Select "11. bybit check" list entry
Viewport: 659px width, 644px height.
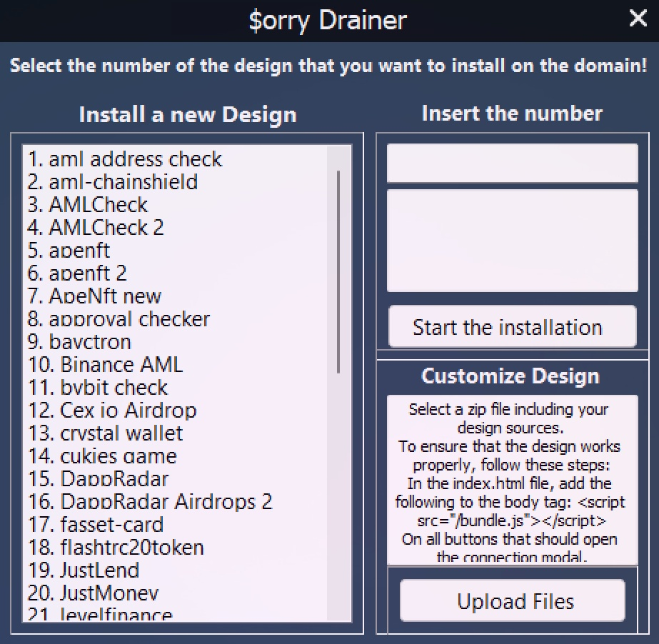pyautogui.click(x=98, y=387)
